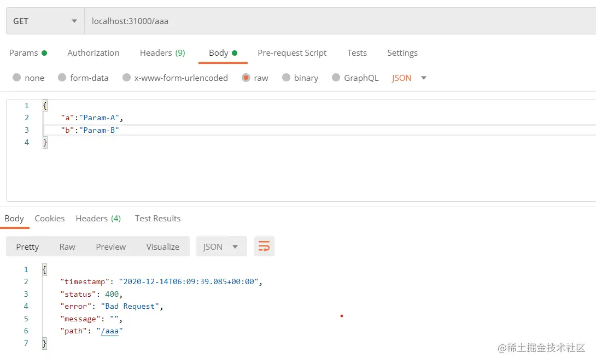Screen dimensions: 596x364
Task: Open the response JSON format dropdown
Action: [x=221, y=246]
